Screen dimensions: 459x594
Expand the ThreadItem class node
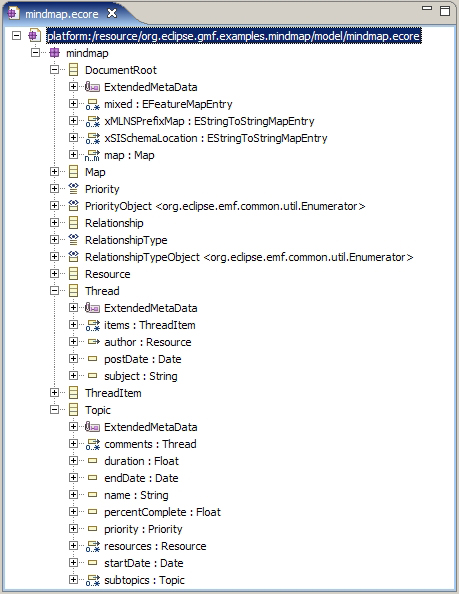click(x=54, y=392)
